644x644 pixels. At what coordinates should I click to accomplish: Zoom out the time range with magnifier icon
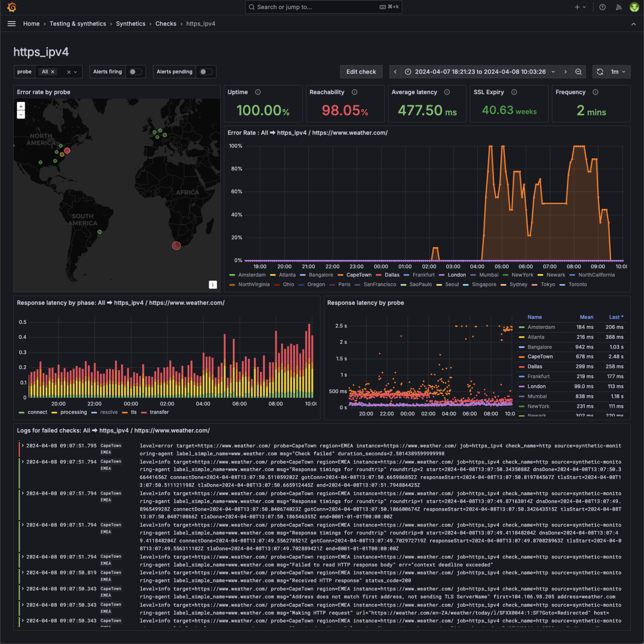pos(579,72)
